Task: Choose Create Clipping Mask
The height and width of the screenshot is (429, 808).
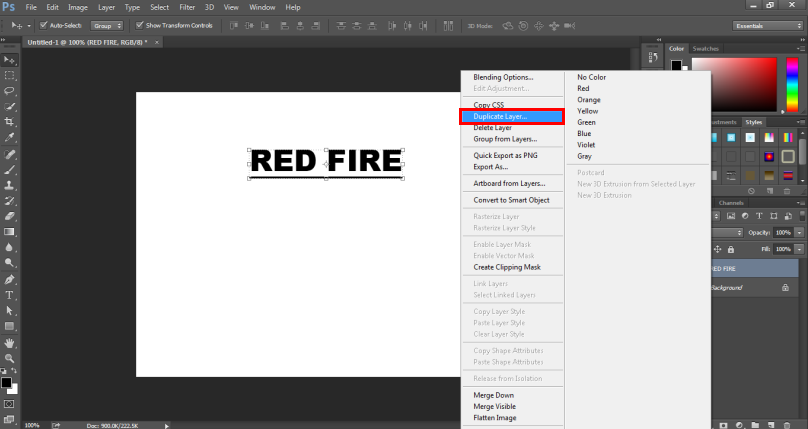Action: tap(507, 267)
